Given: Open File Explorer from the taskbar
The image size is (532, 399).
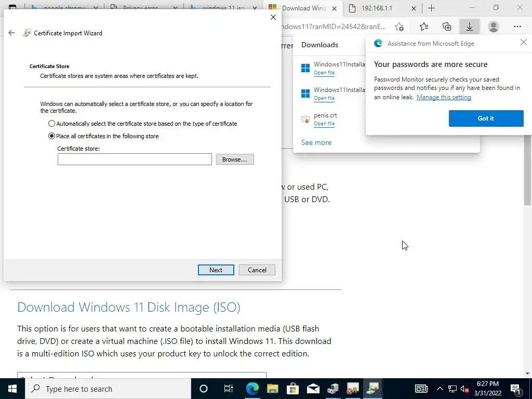Looking at the screenshot, I should (x=272, y=389).
